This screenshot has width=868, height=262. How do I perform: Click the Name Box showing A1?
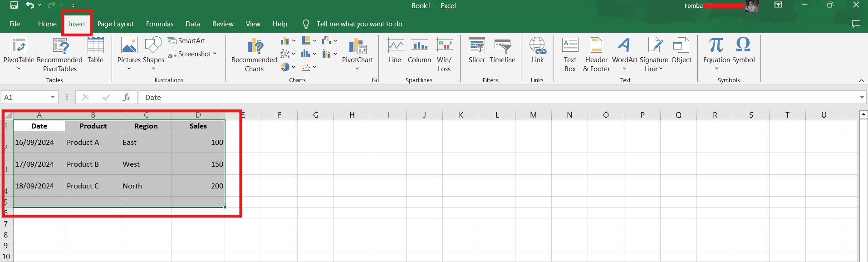coord(25,97)
